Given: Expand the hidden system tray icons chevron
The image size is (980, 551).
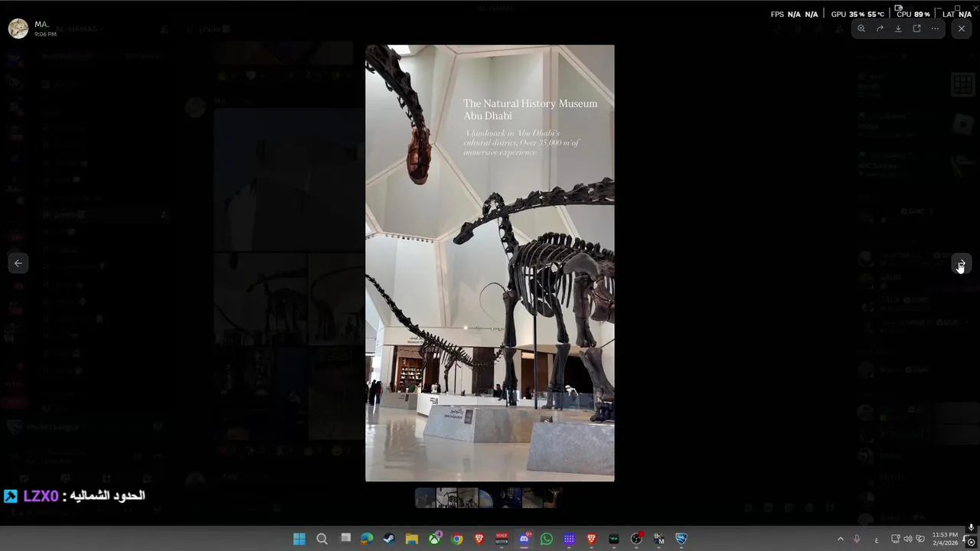Looking at the screenshot, I should tap(840, 539).
